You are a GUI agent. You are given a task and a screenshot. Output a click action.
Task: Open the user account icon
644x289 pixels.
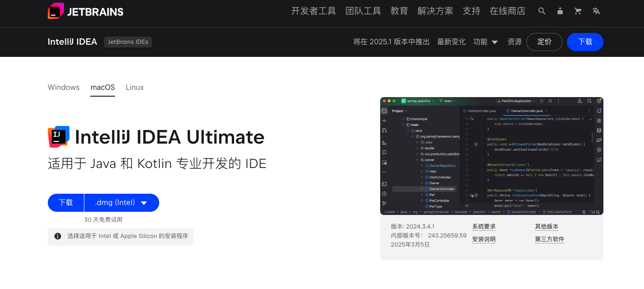(560, 11)
